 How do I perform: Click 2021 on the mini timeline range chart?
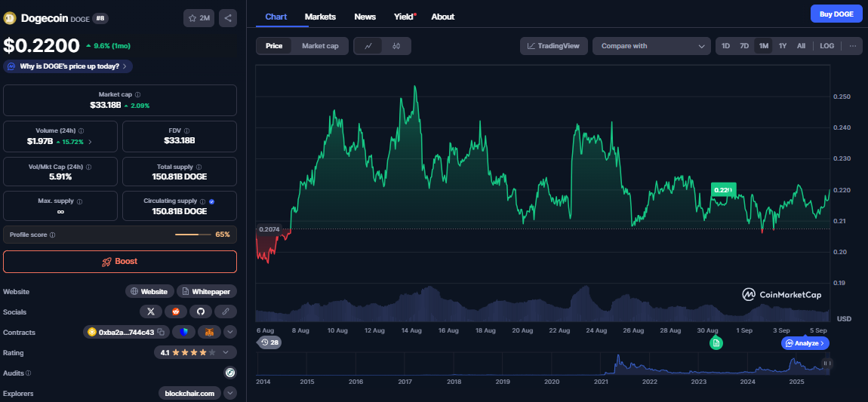tap(601, 382)
